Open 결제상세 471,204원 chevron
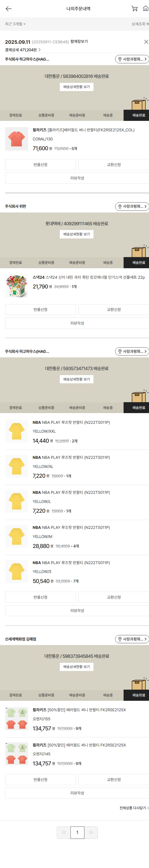 40,50
